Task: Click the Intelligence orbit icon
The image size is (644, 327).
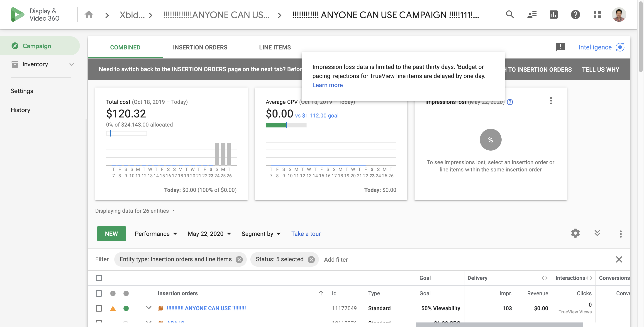Action: pyautogui.click(x=620, y=47)
